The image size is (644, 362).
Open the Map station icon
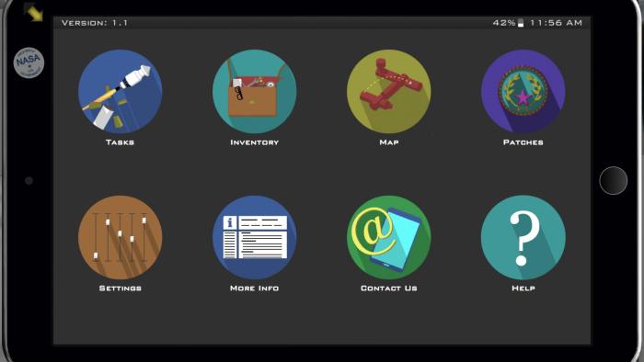tap(388, 92)
